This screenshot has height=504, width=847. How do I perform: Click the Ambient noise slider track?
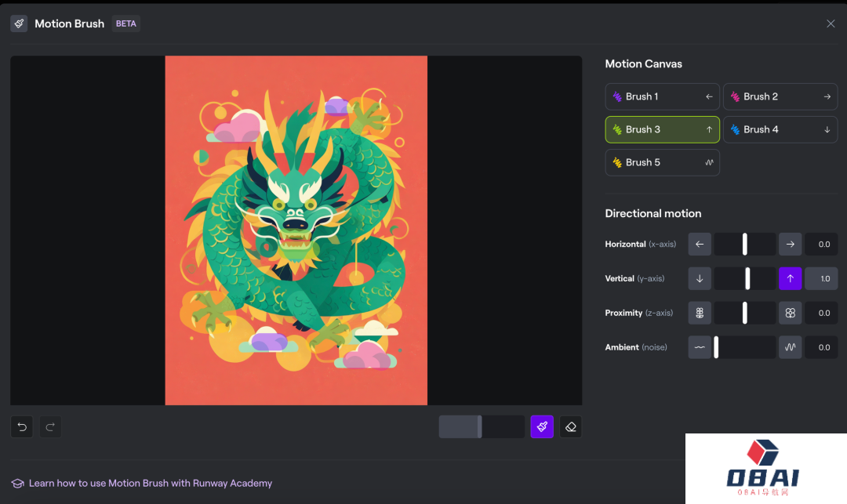pos(745,347)
